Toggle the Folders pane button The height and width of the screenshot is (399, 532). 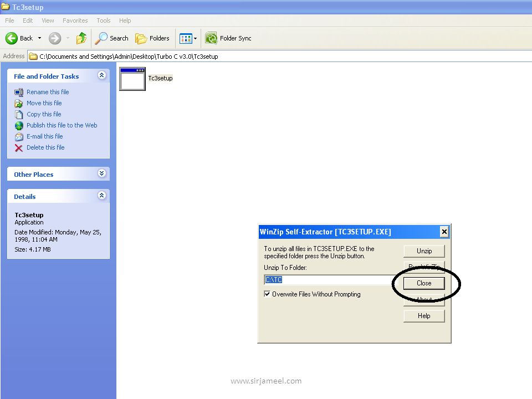[x=152, y=38]
